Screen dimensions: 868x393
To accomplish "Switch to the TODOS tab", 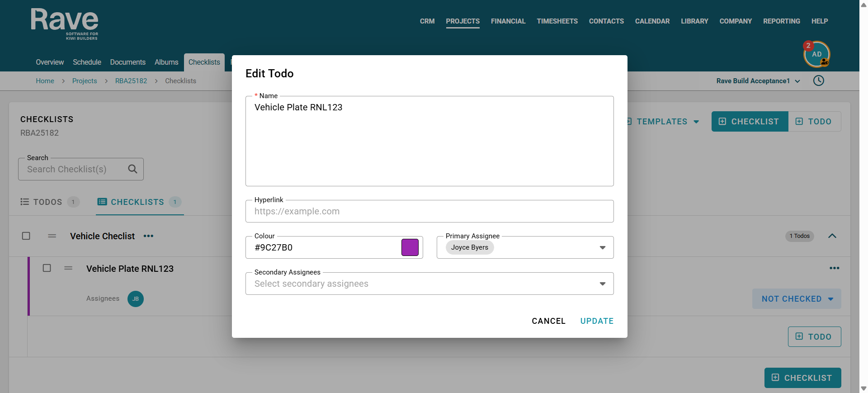I will tap(50, 202).
